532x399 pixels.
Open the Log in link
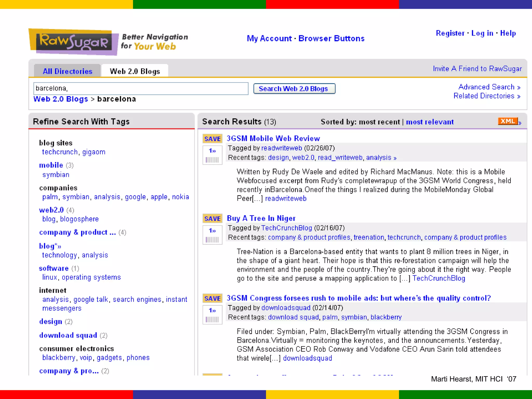(x=482, y=33)
